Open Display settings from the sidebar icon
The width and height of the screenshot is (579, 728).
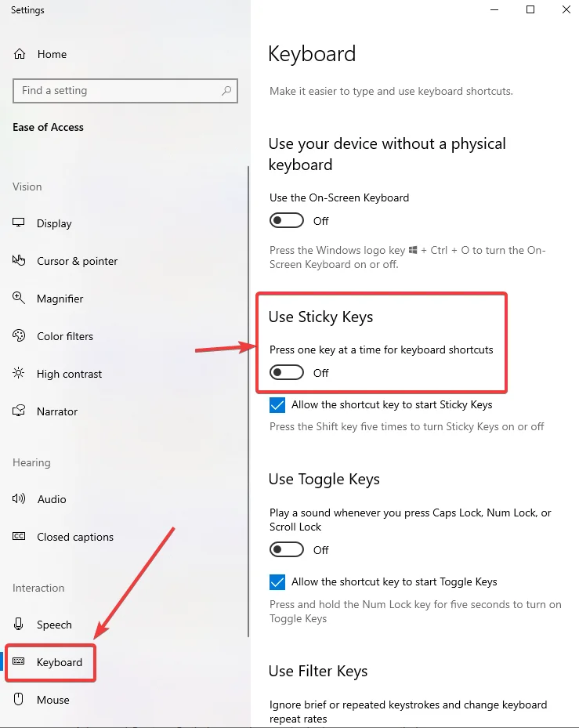point(18,223)
